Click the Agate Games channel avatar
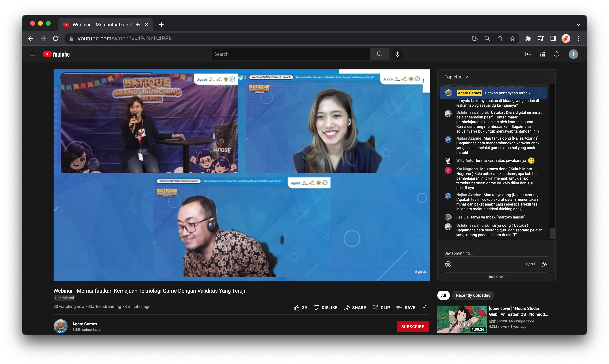This screenshot has width=609, height=364. click(x=60, y=326)
